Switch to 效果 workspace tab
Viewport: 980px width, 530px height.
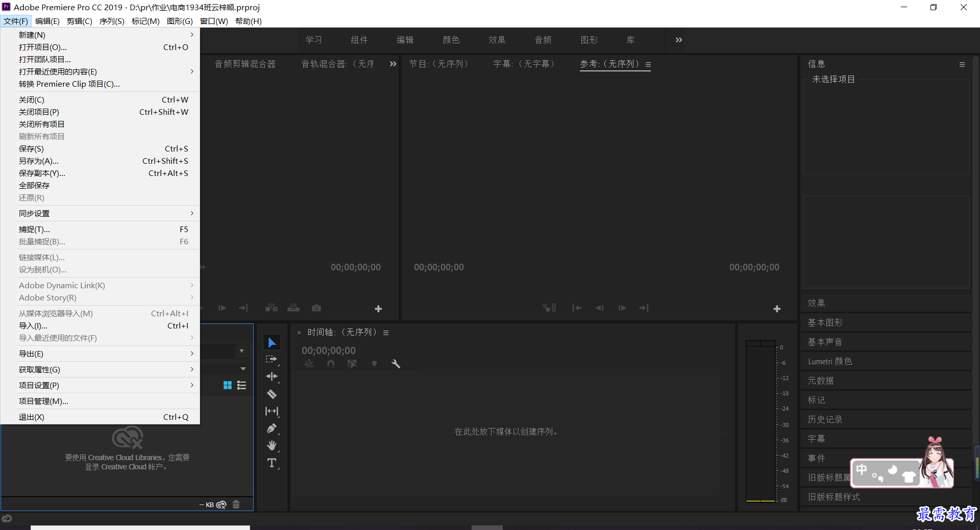click(x=497, y=40)
